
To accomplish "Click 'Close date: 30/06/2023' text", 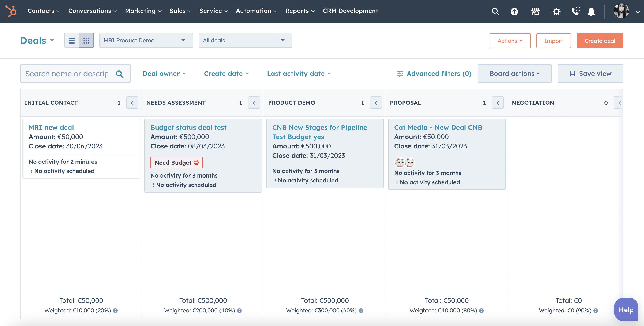I will 65,146.
